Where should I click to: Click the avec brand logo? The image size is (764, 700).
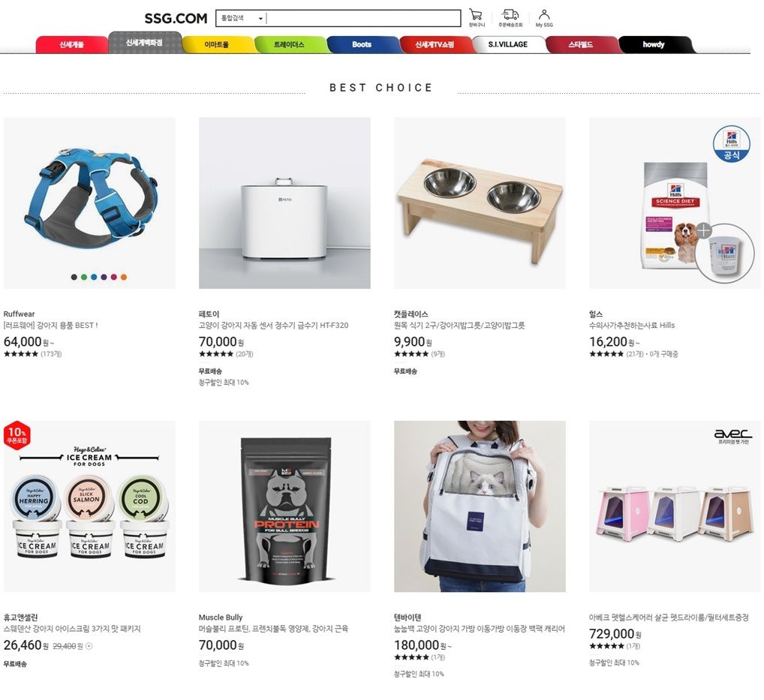[x=732, y=435]
